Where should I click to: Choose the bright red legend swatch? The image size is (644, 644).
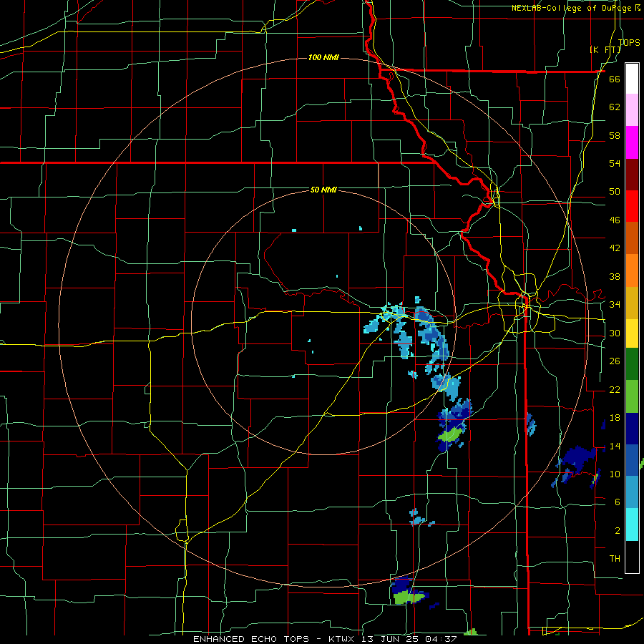pyautogui.click(x=632, y=206)
